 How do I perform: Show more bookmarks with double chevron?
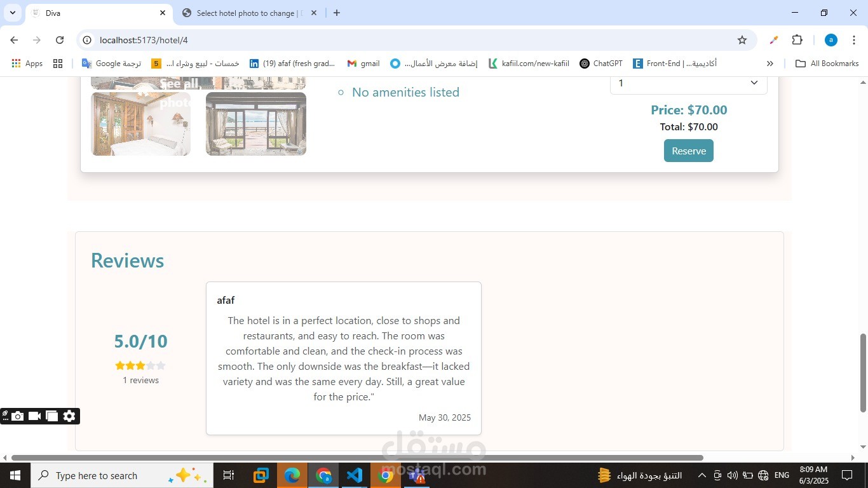770,64
